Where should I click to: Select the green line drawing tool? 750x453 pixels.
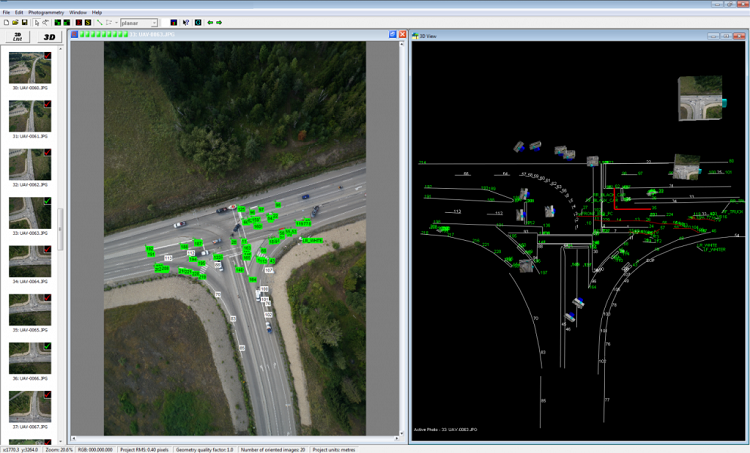coord(99,22)
